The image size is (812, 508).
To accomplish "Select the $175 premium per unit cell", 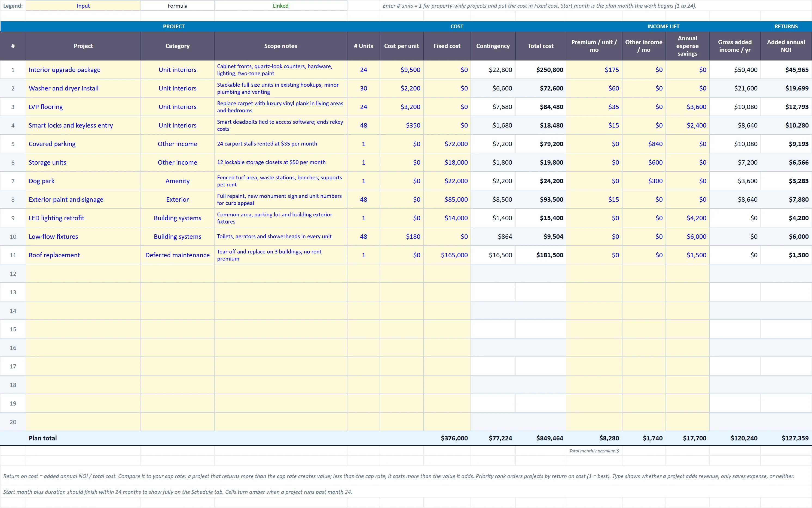I will tap(594, 69).
